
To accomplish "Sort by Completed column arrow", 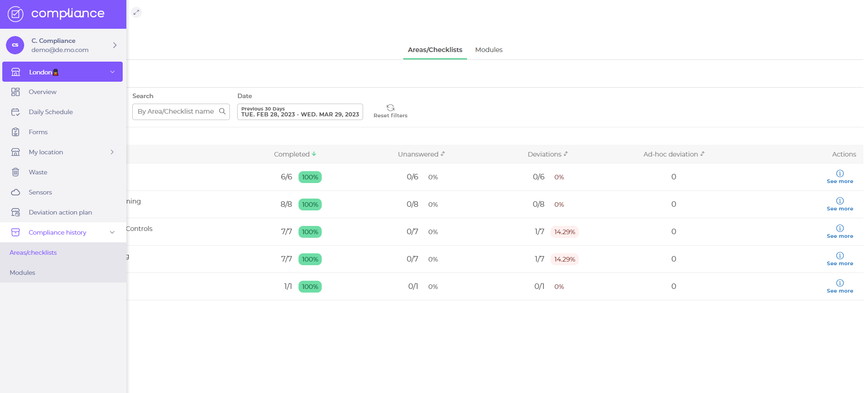I will pos(314,154).
